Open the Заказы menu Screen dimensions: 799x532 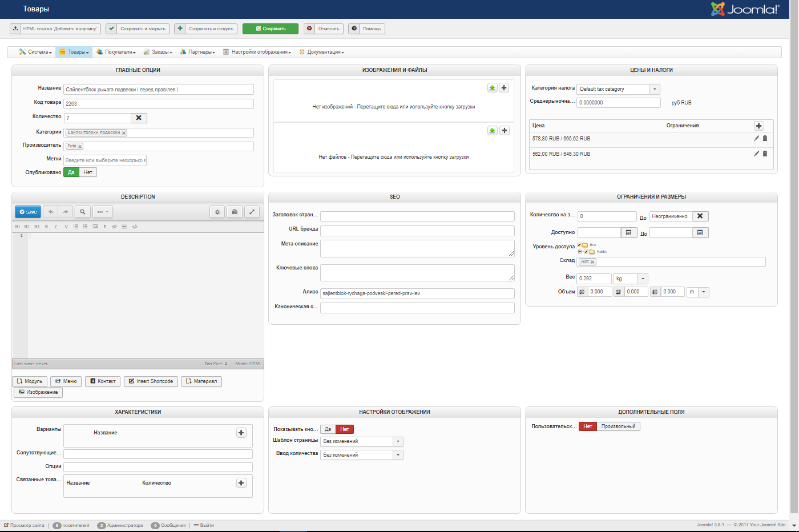coord(158,52)
